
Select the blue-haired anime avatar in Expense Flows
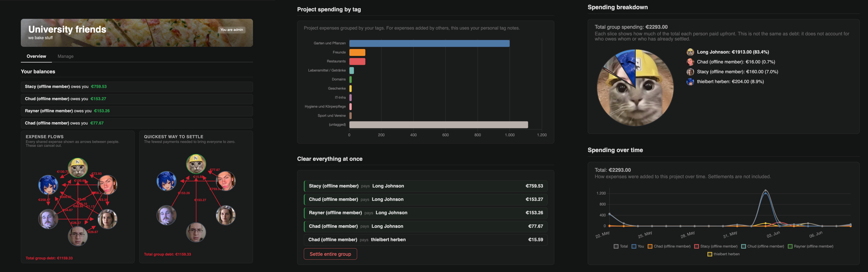(48, 185)
